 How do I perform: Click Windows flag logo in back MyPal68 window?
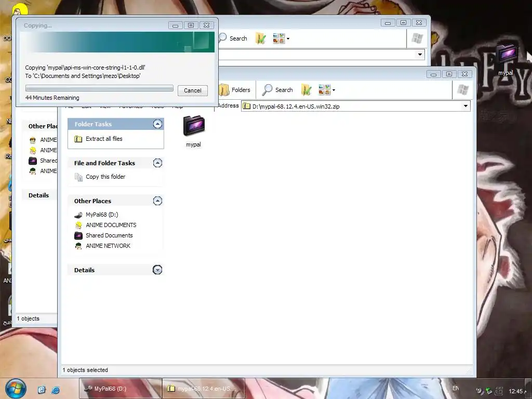[417, 38]
